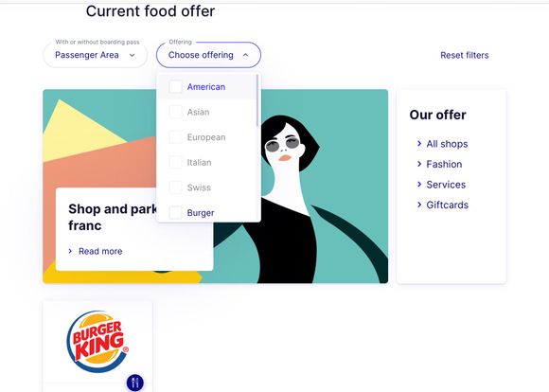Open the Passenger Area dropdown

[96, 55]
